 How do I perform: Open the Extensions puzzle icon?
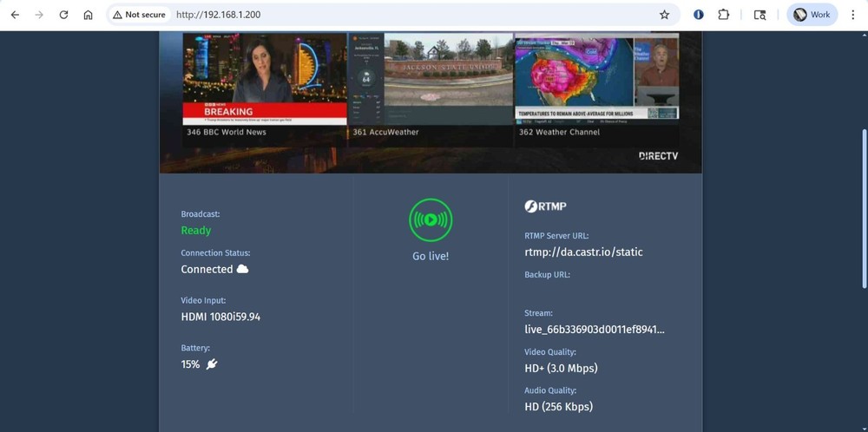(x=724, y=15)
